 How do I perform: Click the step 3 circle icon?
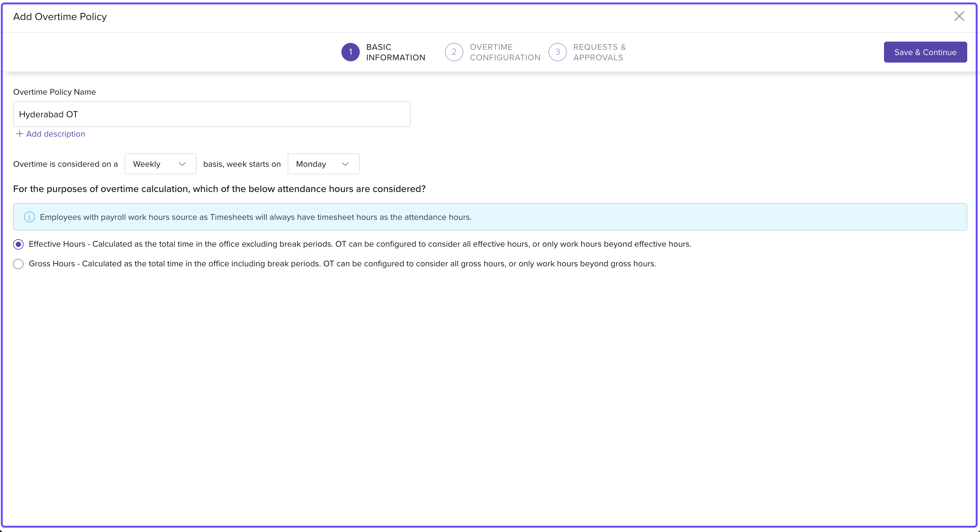tap(557, 52)
